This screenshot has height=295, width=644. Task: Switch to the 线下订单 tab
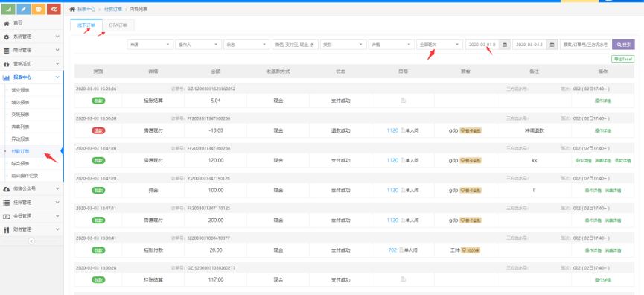pos(86,25)
